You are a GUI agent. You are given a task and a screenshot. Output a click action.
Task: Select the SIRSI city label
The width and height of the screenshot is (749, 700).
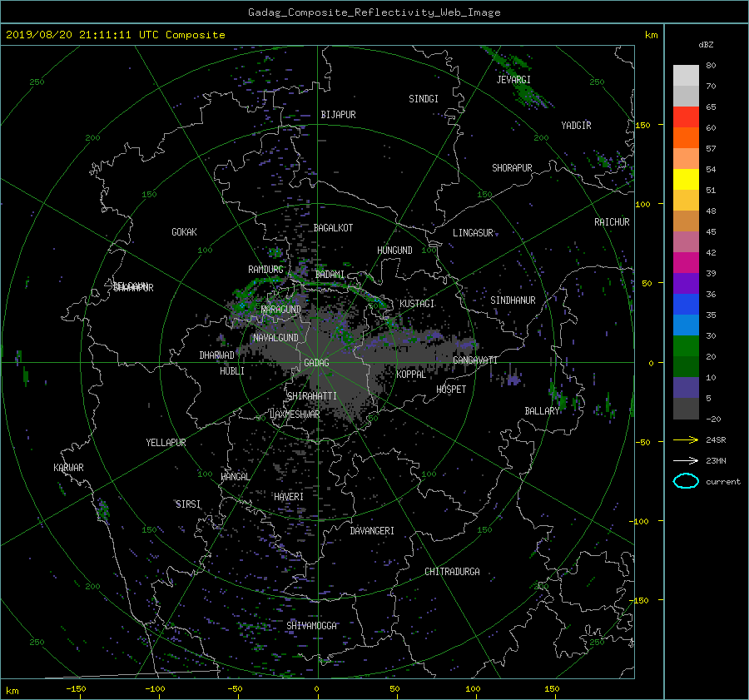click(x=188, y=504)
